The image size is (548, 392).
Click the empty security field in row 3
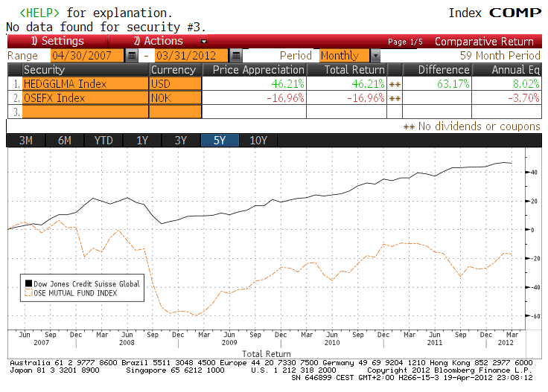pos(86,112)
